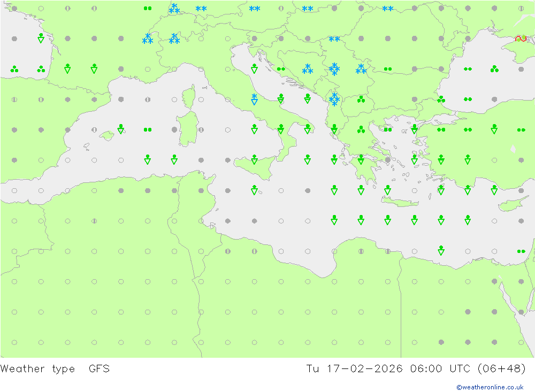Select the two-dot rain symbol west of Sardinia

[148, 129]
